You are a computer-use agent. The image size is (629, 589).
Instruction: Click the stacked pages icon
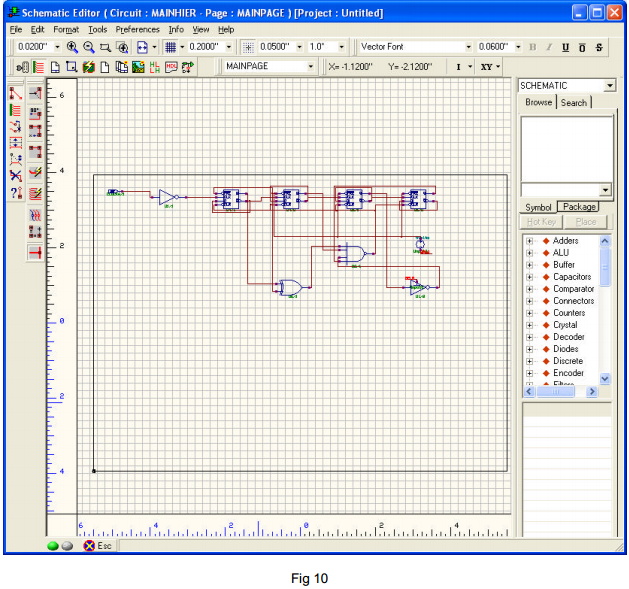[121, 67]
